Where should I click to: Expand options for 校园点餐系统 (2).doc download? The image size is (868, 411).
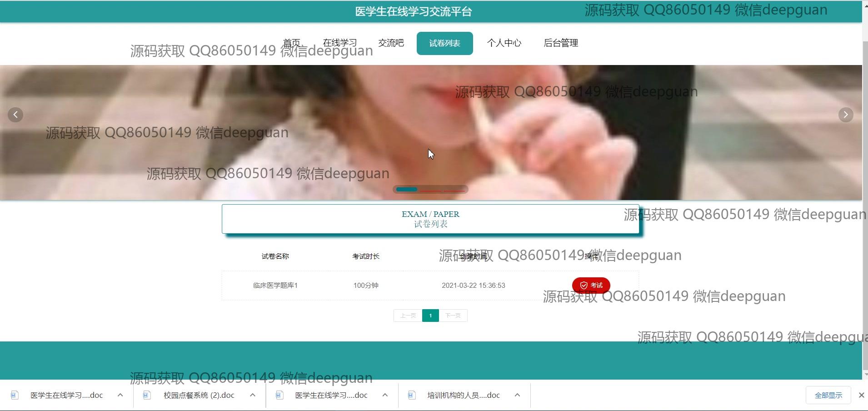[x=253, y=395]
